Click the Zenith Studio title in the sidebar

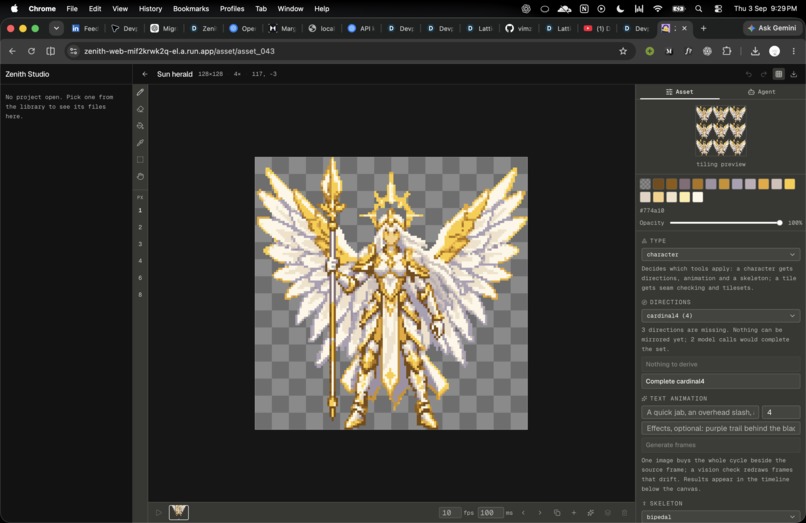pos(27,74)
